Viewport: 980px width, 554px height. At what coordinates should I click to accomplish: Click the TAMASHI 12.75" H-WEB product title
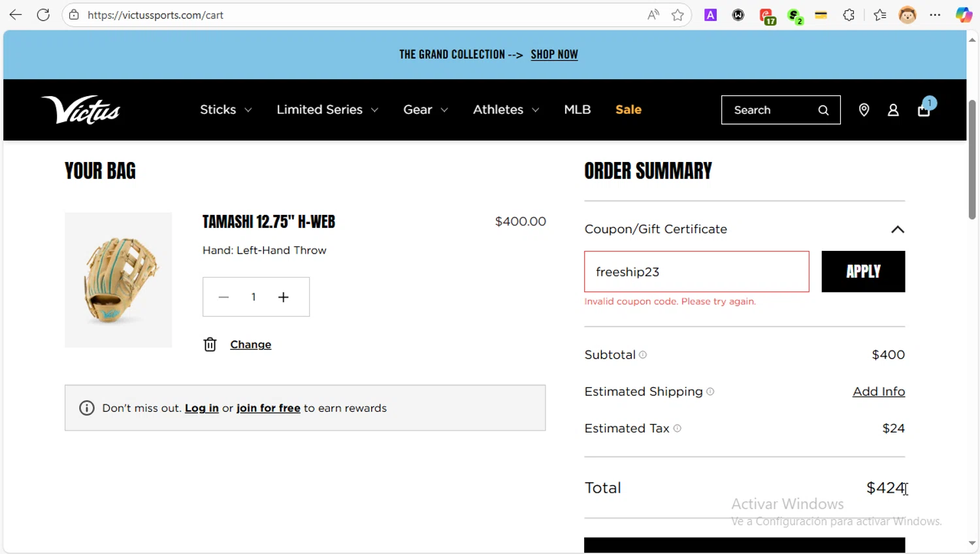coord(269,221)
